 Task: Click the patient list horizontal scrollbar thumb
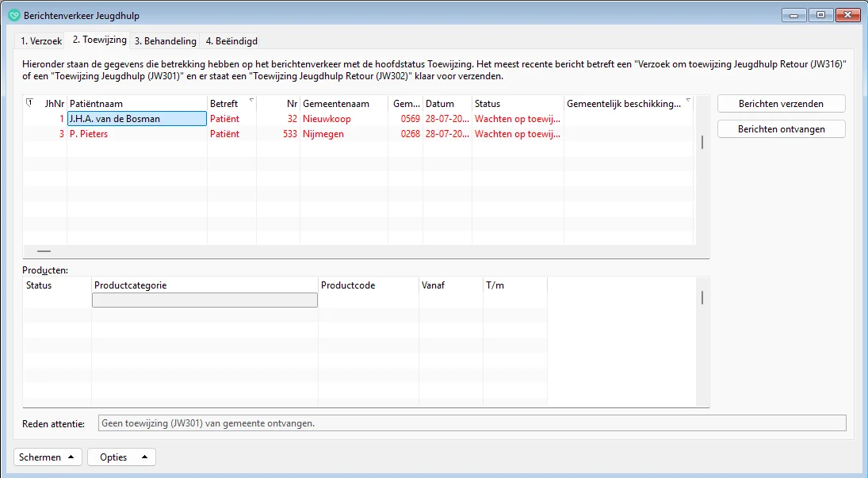click(44, 250)
